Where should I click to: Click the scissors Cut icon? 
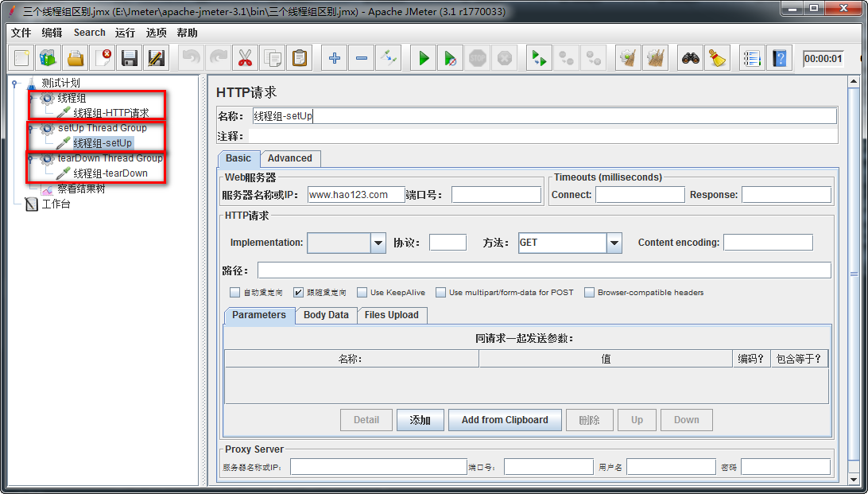(245, 58)
